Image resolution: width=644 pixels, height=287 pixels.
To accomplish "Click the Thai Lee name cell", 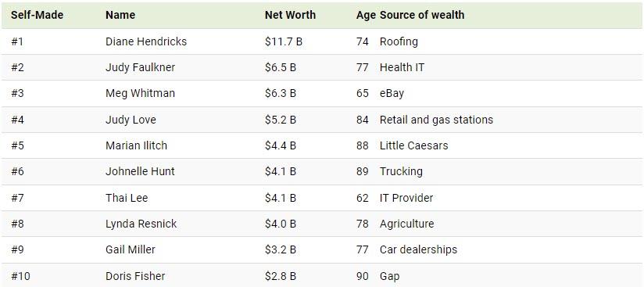I will [127, 198].
